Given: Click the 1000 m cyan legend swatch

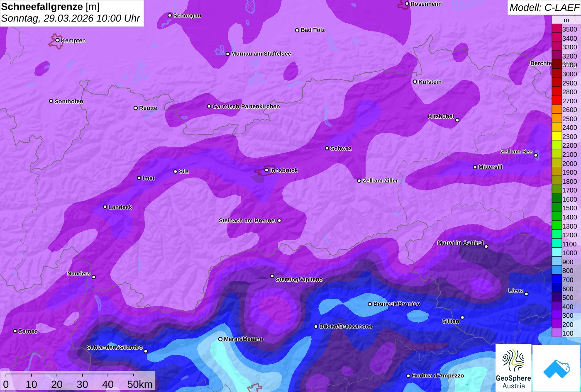Looking at the screenshot, I should (557, 253).
